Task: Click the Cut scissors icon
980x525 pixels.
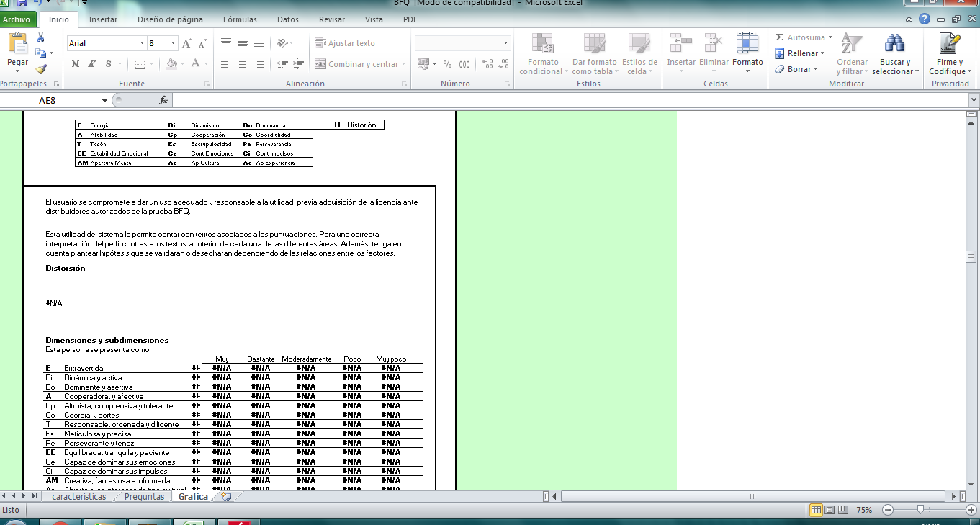Action: click(x=40, y=38)
